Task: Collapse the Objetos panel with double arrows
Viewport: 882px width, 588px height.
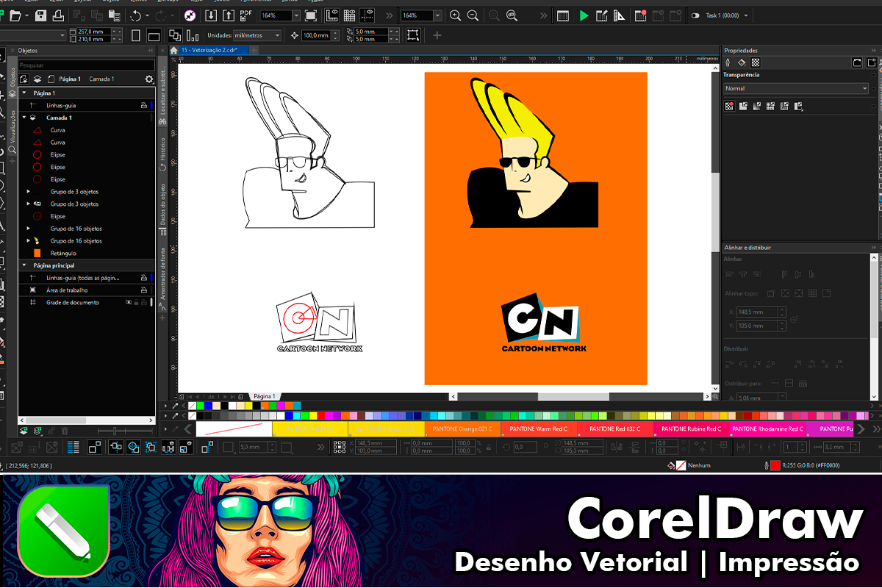Action: (x=151, y=51)
